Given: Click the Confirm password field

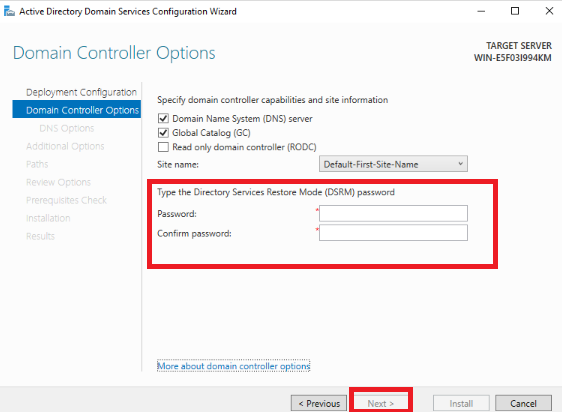Looking at the screenshot, I should 393,233.
